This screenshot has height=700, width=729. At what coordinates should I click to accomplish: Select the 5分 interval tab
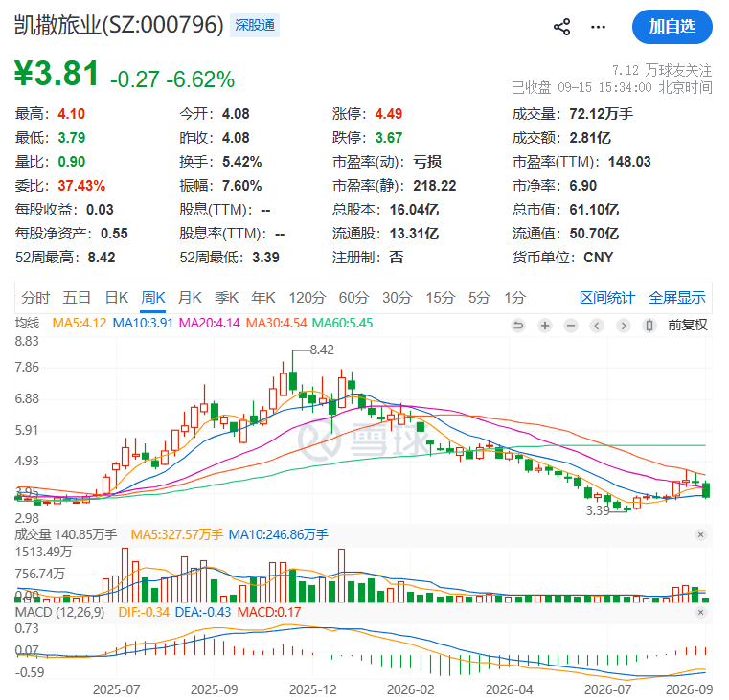tap(479, 298)
